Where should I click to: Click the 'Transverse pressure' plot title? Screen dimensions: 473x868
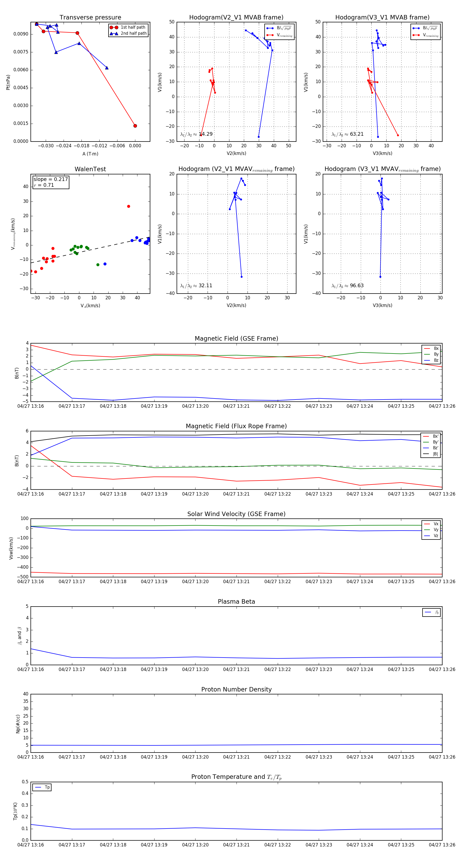(90, 18)
